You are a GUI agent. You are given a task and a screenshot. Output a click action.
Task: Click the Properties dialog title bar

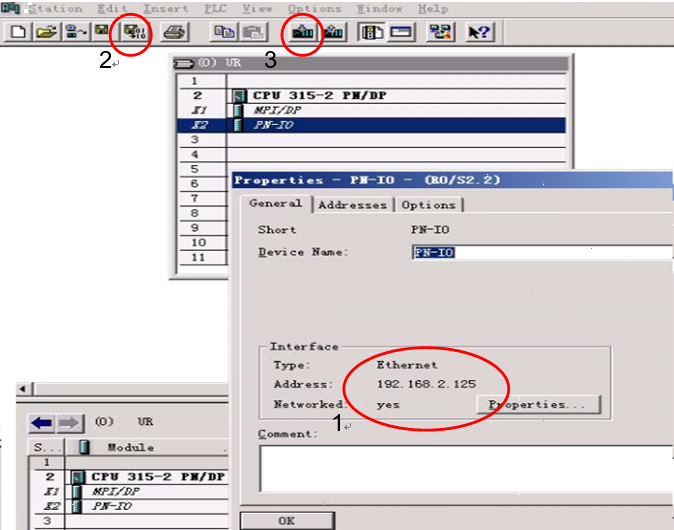point(452,180)
